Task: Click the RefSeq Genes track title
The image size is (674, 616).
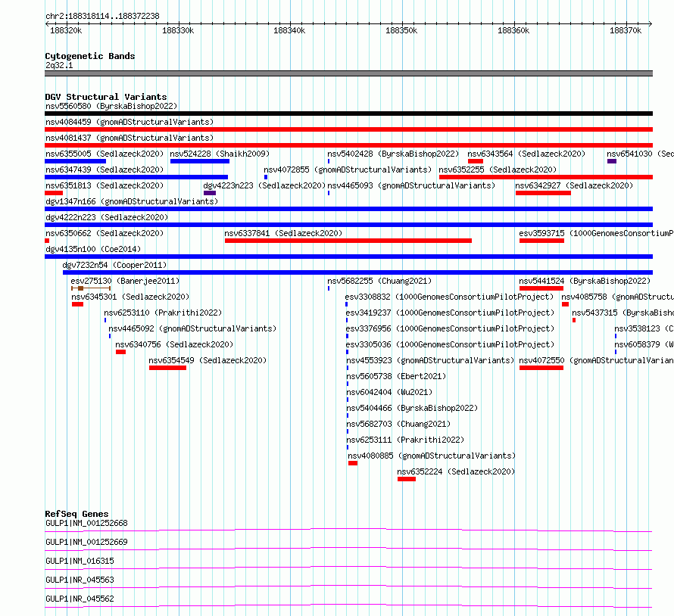Action: pyautogui.click(x=76, y=514)
